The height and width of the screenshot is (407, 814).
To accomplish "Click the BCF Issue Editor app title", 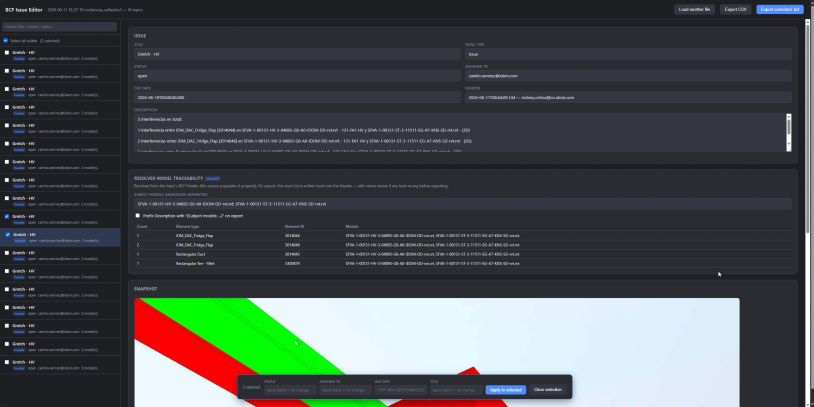I will coord(24,9).
